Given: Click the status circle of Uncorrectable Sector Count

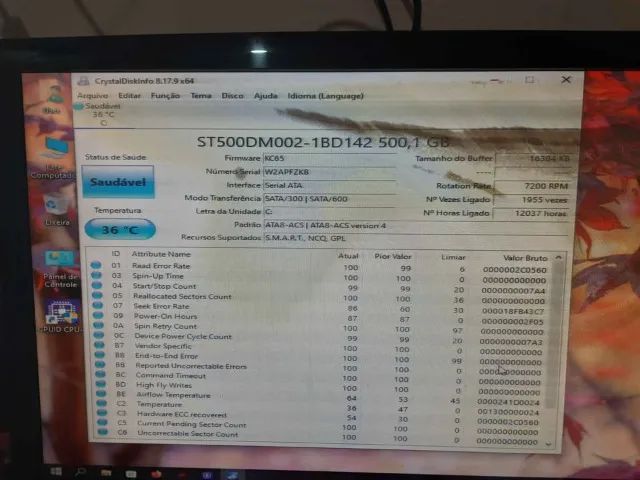Looking at the screenshot, I should point(103,431).
